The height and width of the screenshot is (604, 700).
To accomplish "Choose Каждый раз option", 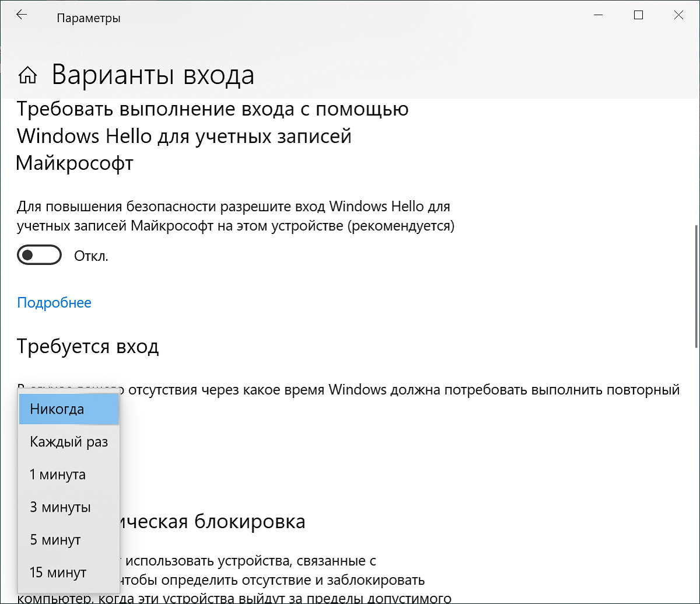I will (x=69, y=442).
